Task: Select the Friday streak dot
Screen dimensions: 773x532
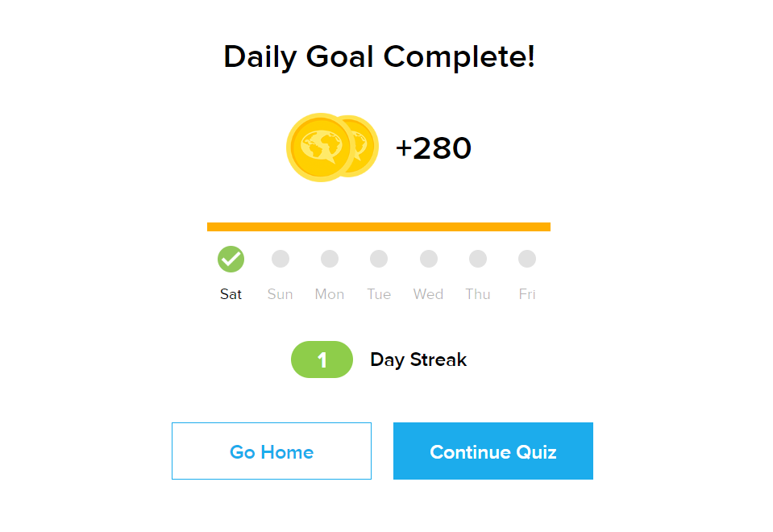Action: (527, 259)
